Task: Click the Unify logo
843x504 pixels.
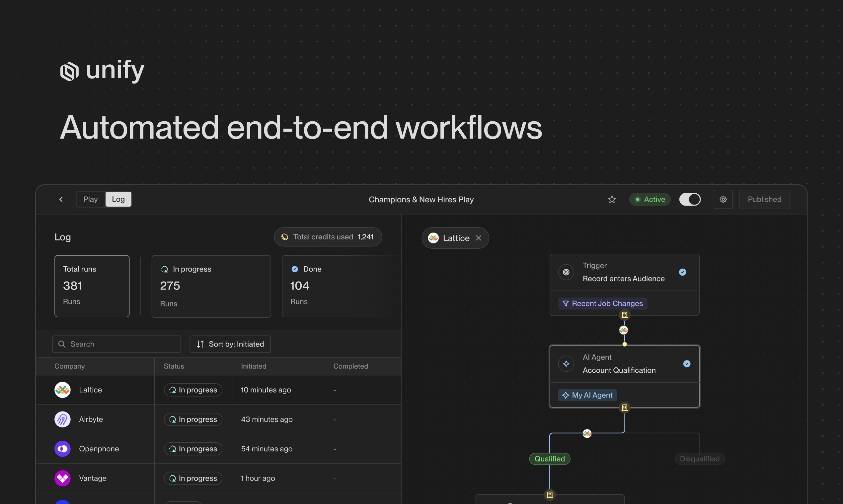Action: pos(69,71)
